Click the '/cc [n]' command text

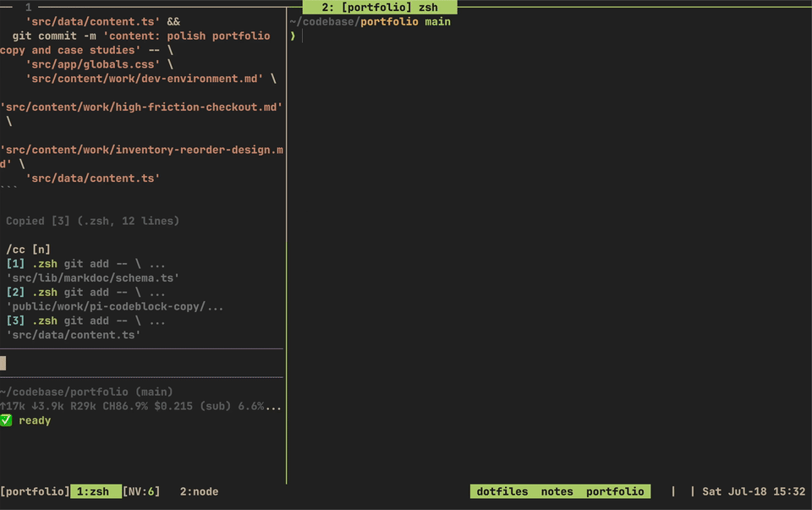[29, 250]
